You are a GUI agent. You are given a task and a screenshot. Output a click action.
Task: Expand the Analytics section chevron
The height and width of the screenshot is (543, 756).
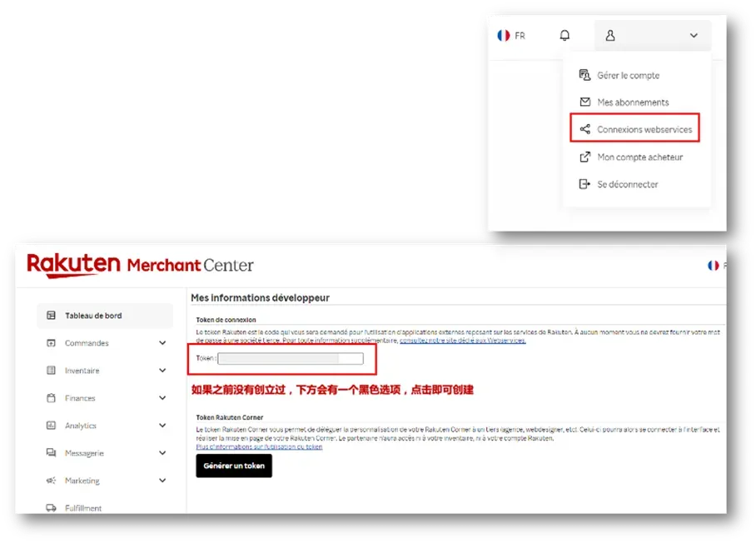point(162,426)
